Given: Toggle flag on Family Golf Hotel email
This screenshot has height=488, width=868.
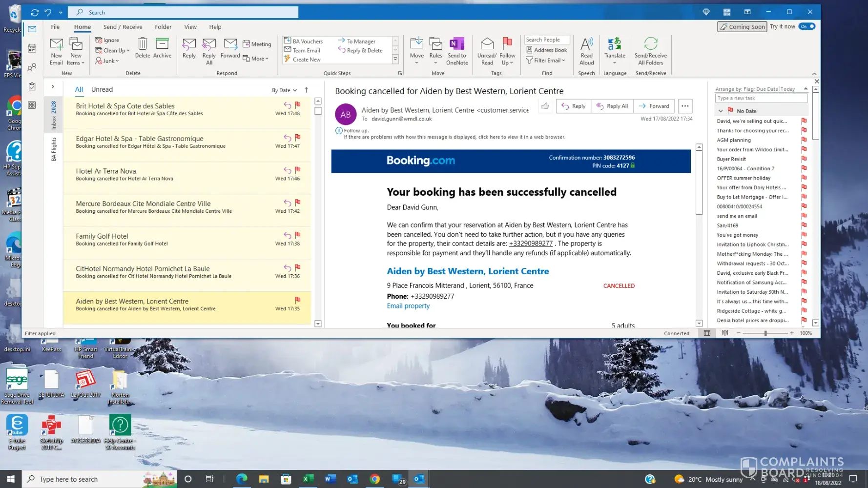Looking at the screenshot, I should [298, 235].
